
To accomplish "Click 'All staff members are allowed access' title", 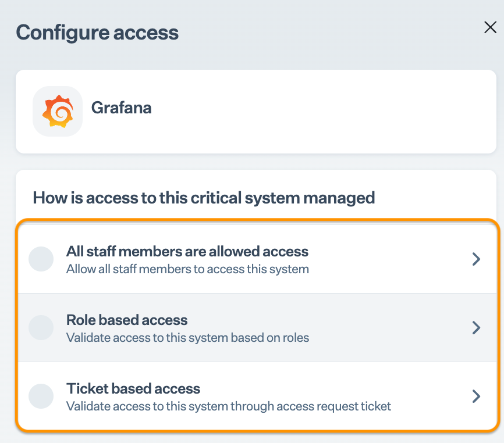I will [187, 252].
